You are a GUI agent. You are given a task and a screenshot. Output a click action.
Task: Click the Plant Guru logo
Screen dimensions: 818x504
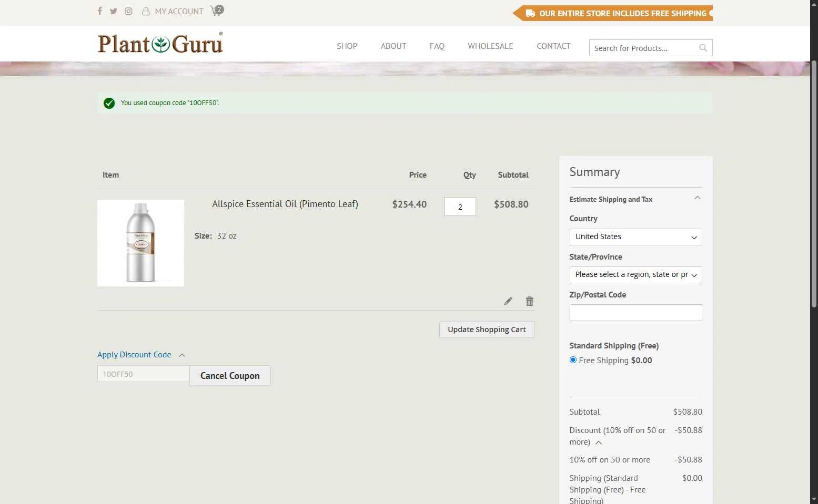click(x=160, y=44)
